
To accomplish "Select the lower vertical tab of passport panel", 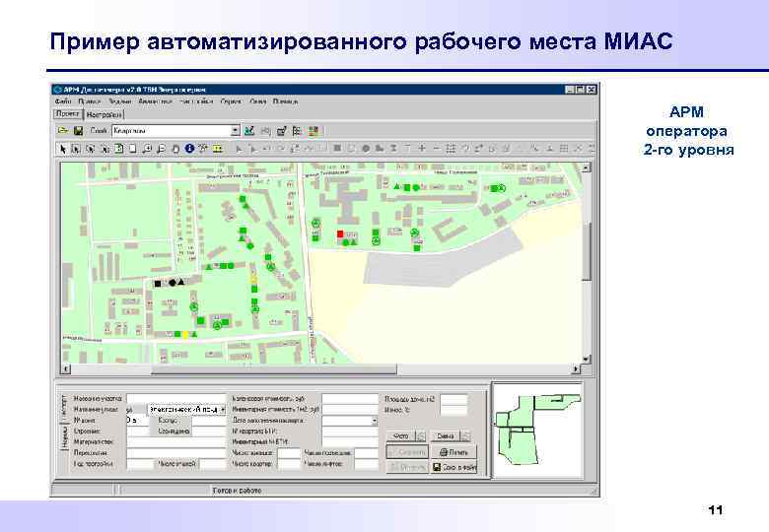I will (64, 437).
